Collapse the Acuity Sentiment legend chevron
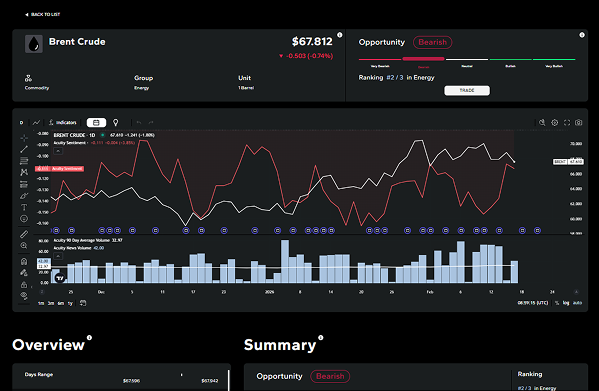This screenshot has height=391, width=599. pyautogui.click(x=58, y=151)
